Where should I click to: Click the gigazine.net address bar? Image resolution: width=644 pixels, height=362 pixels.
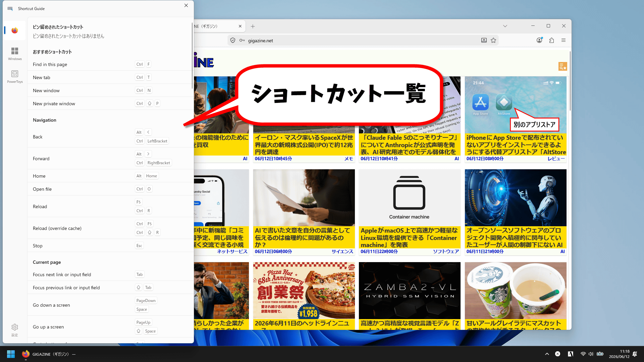(x=363, y=40)
